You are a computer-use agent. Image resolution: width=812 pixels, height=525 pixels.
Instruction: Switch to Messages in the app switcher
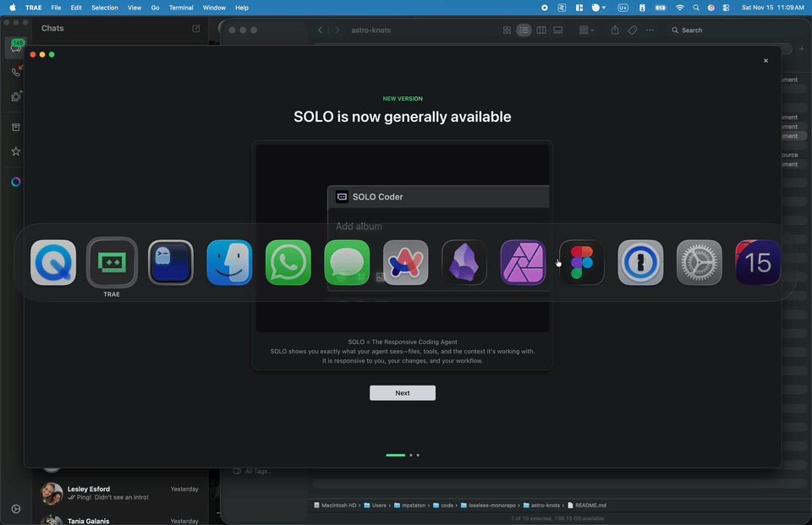[x=347, y=262]
